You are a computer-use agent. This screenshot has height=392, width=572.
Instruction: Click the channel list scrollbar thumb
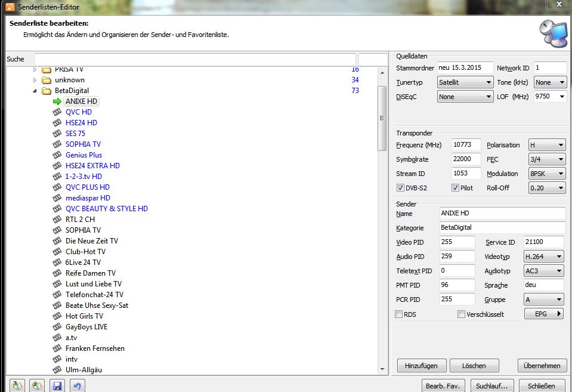point(382,118)
